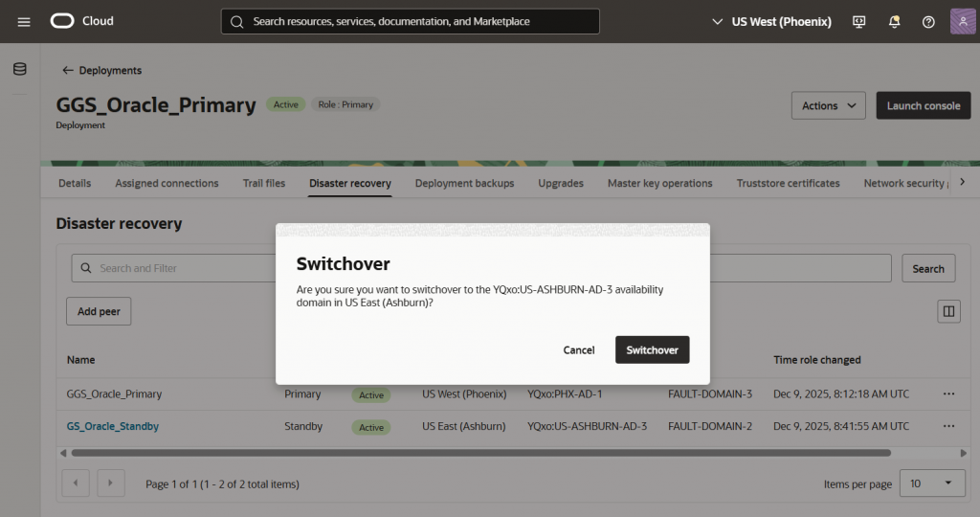The height and width of the screenshot is (517, 980).
Task: Open the hamburger navigation menu
Action: pos(24,22)
